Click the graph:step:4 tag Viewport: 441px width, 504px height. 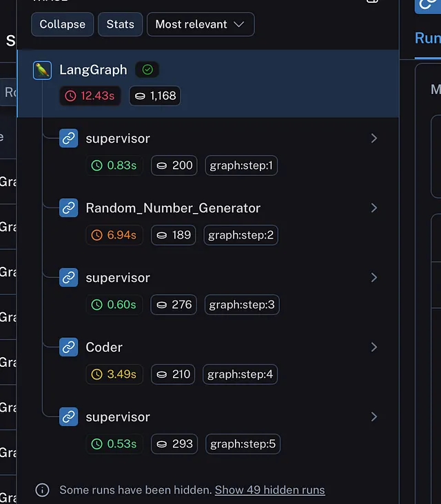[240, 374]
